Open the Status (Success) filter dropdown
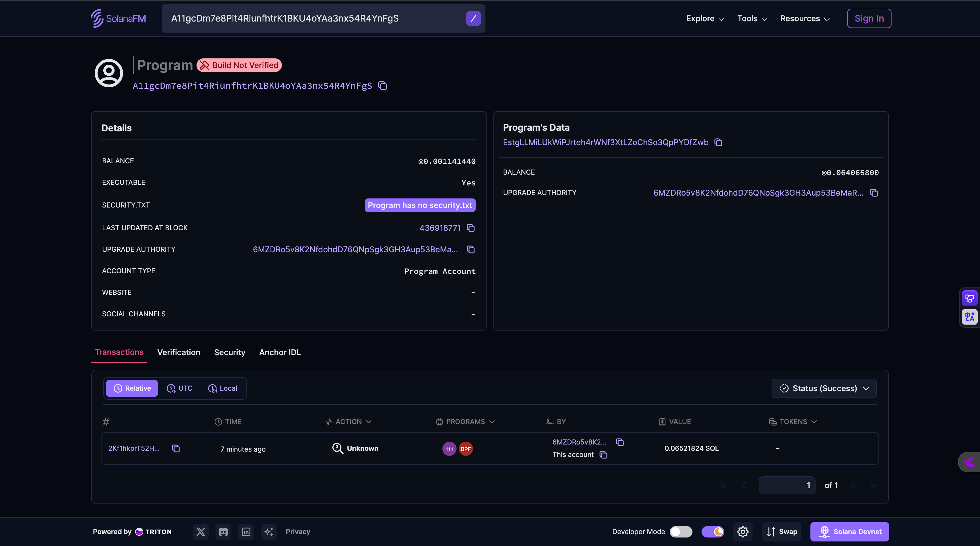This screenshot has height=546, width=980. coord(824,388)
